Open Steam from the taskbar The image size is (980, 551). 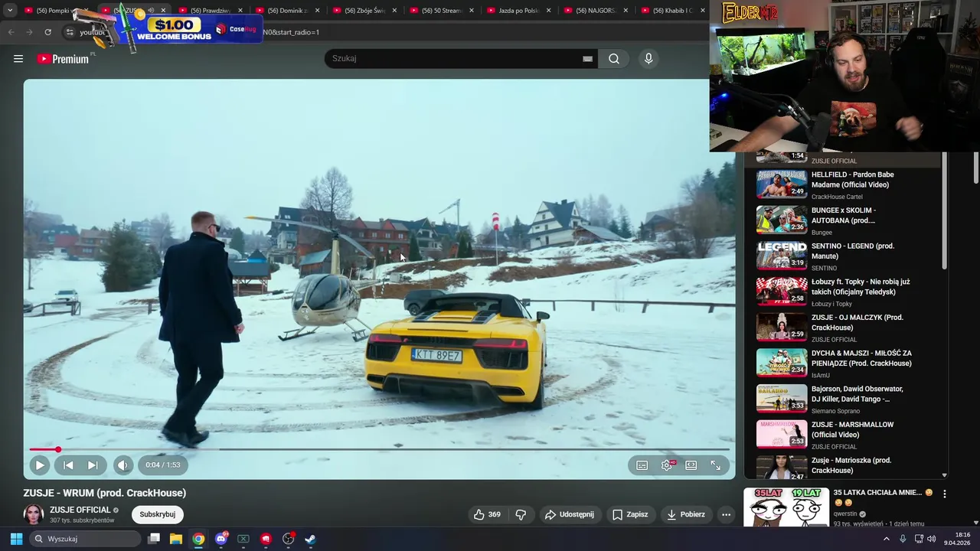coord(310,539)
